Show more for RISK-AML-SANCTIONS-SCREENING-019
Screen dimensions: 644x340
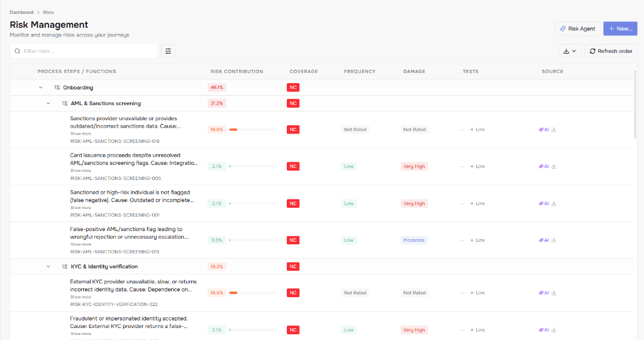point(80,133)
